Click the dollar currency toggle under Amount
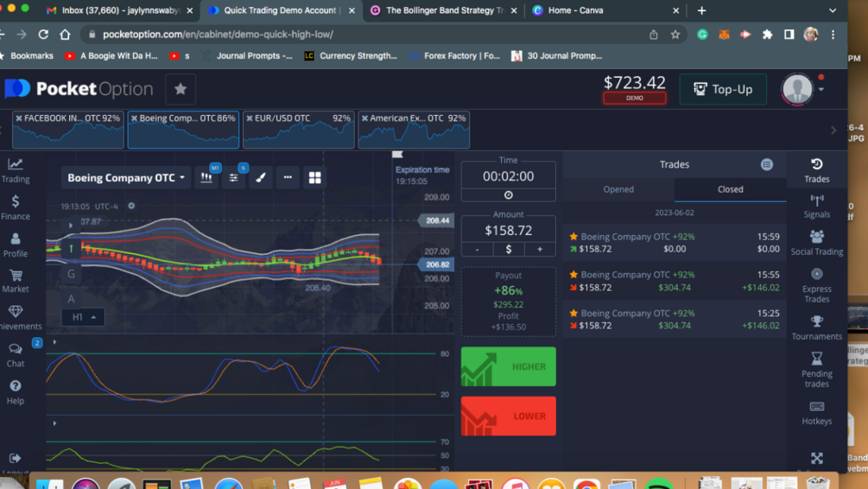The image size is (868, 489). tap(508, 250)
